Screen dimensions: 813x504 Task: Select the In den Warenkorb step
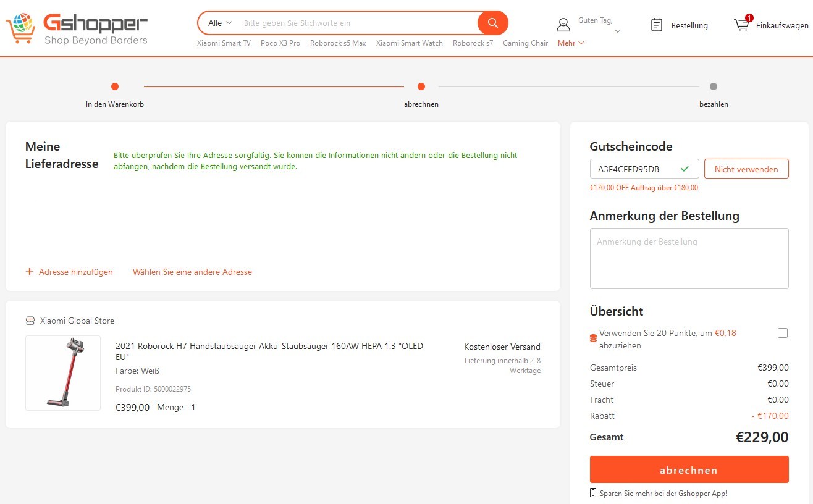tap(115, 95)
